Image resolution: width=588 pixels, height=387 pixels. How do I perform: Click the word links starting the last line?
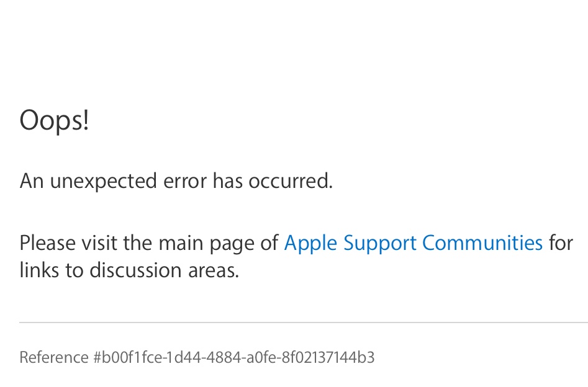37,270
